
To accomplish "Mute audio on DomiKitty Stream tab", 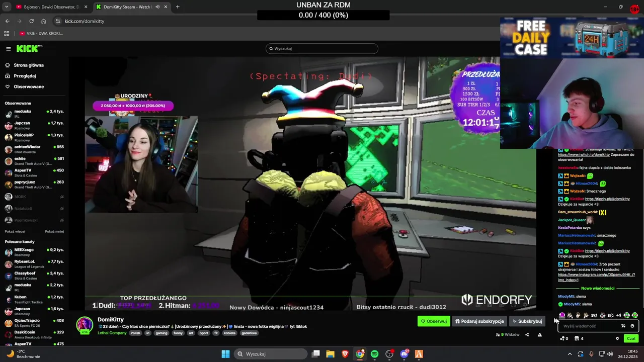I will click(x=157, y=7).
